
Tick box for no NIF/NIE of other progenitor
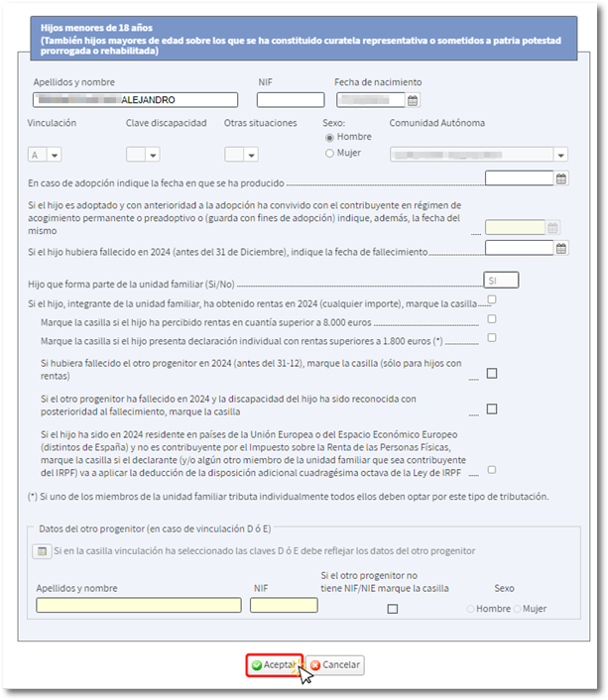click(x=393, y=609)
